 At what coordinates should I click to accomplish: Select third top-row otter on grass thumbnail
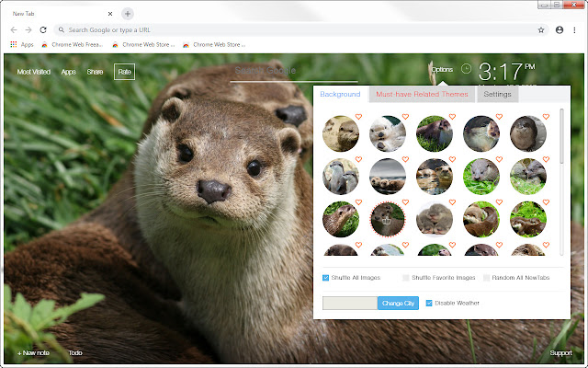click(435, 133)
